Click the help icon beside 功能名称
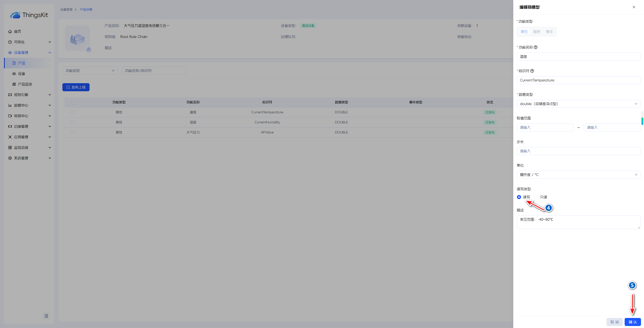Image resolution: width=644 pixels, height=328 pixels. click(x=536, y=47)
